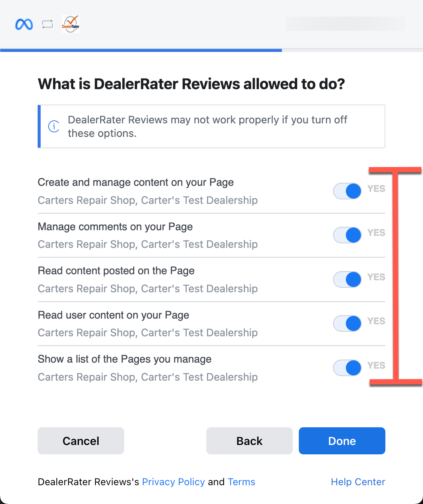
Task: Confirm permissions with Done button
Action: (342, 441)
